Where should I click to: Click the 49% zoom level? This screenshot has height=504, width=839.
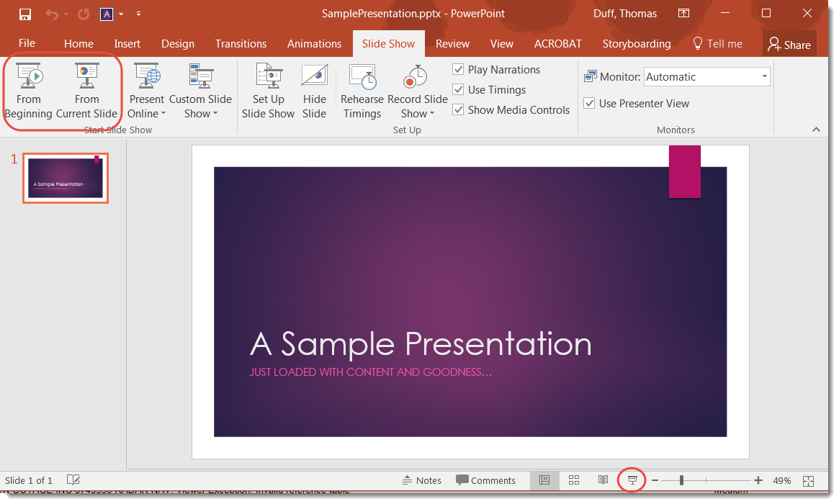[782, 480]
